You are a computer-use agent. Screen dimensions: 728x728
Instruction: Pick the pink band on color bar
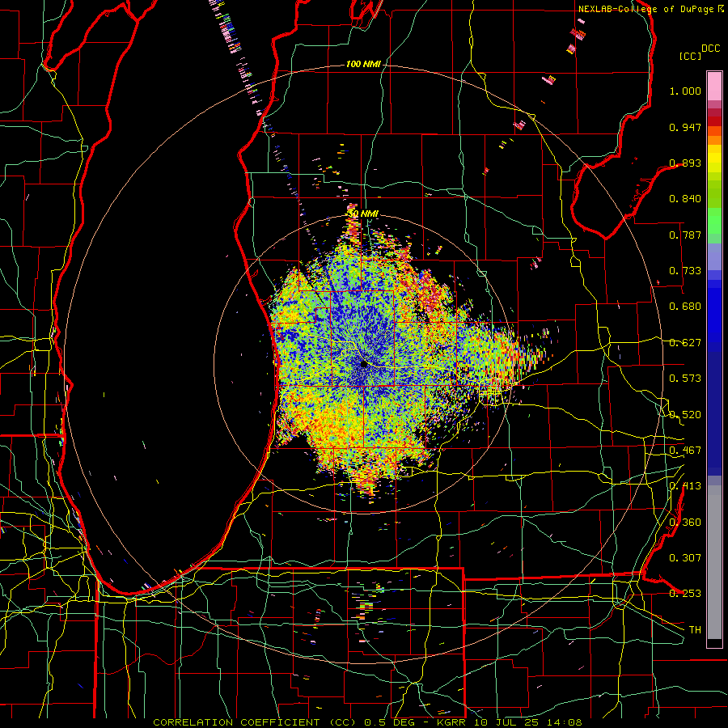(714, 87)
